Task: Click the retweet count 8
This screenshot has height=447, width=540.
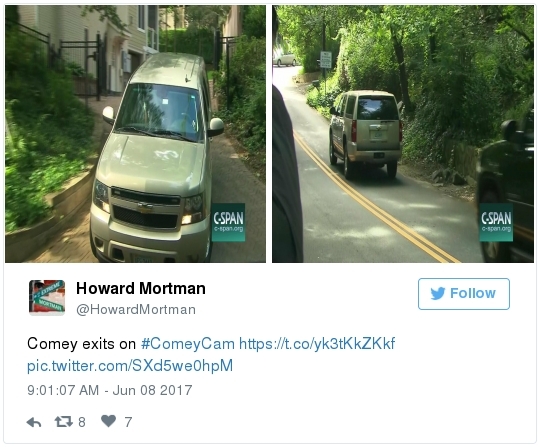Action: tap(82, 422)
